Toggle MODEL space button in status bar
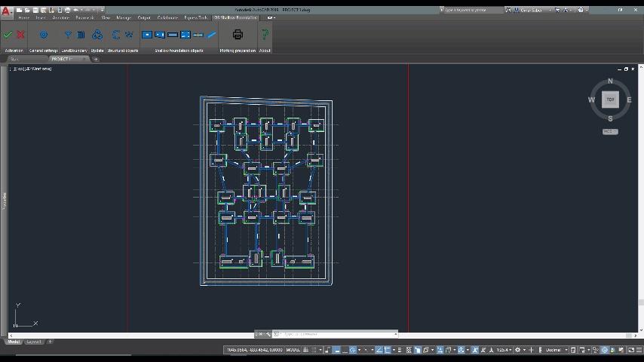The height and width of the screenshot is (362, 644). (294, 350)
